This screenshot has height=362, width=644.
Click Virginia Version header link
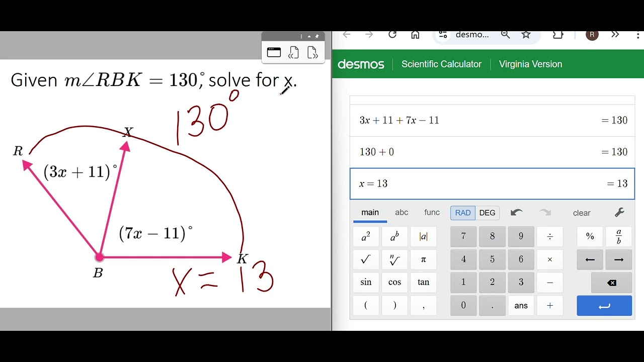(x=530, y=64)
